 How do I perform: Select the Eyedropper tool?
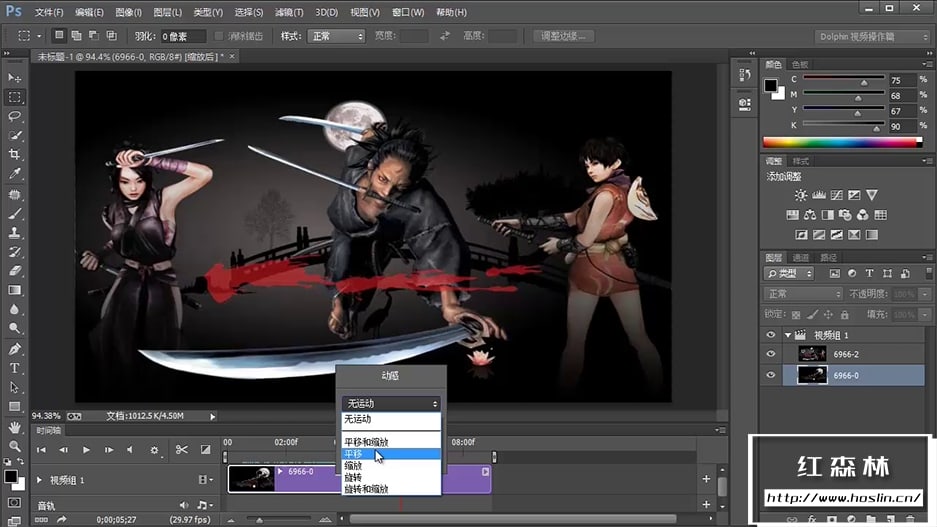(x=15, y=174)
